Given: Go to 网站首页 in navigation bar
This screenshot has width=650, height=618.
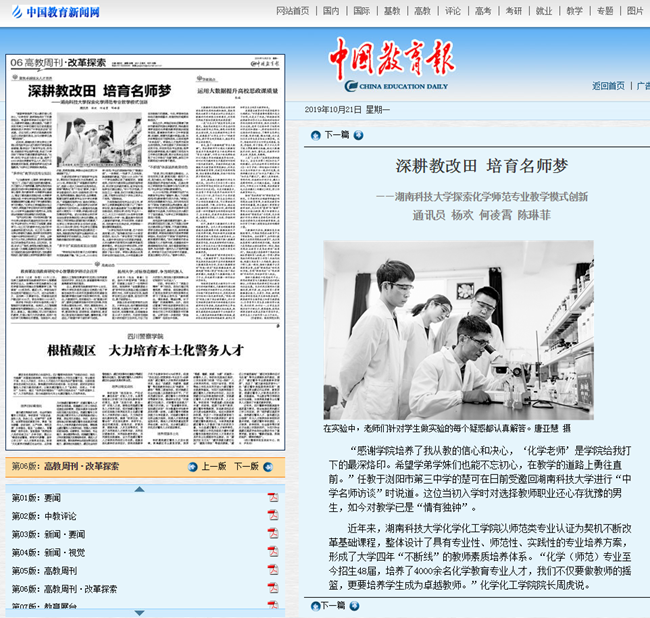Looking at the screenshot, I should click(292, 11).
